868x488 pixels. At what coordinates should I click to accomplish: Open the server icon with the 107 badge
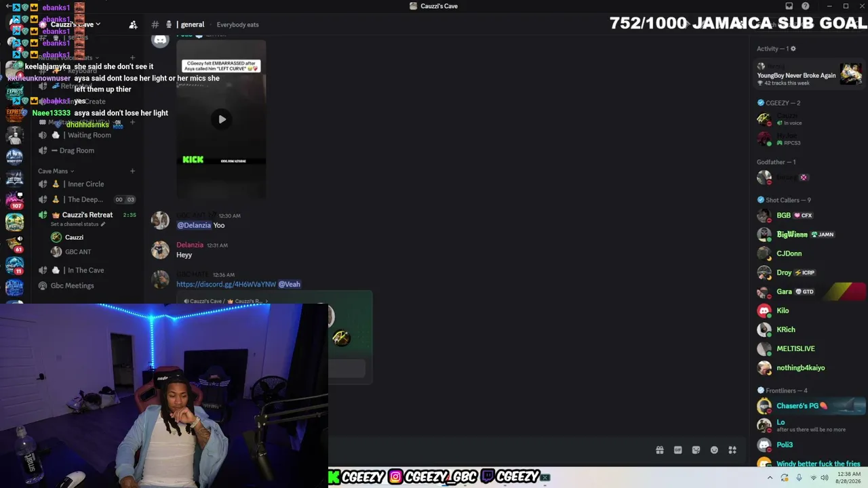click(x=14, y=201)
